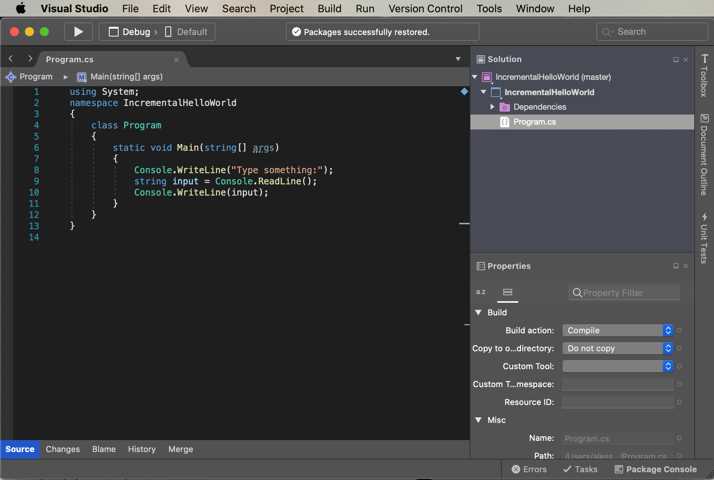Open the Project menu
The height and width of the screenshot is (480, 714).
[286, 8]
